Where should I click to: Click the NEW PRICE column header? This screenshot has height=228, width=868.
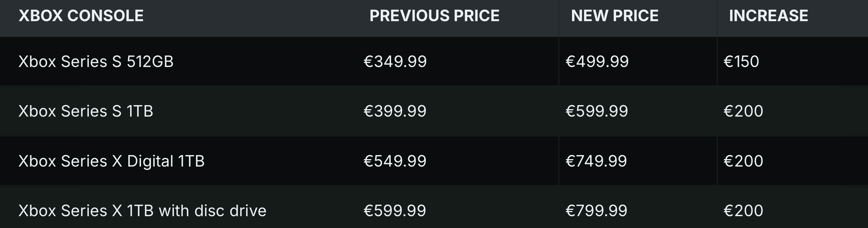[x=615, y=16]
